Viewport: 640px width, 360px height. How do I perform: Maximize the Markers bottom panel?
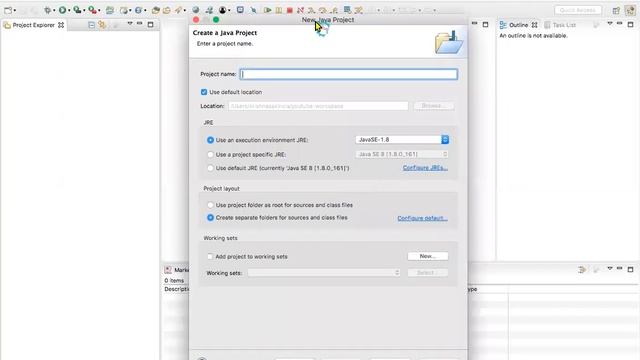[630, 269]
